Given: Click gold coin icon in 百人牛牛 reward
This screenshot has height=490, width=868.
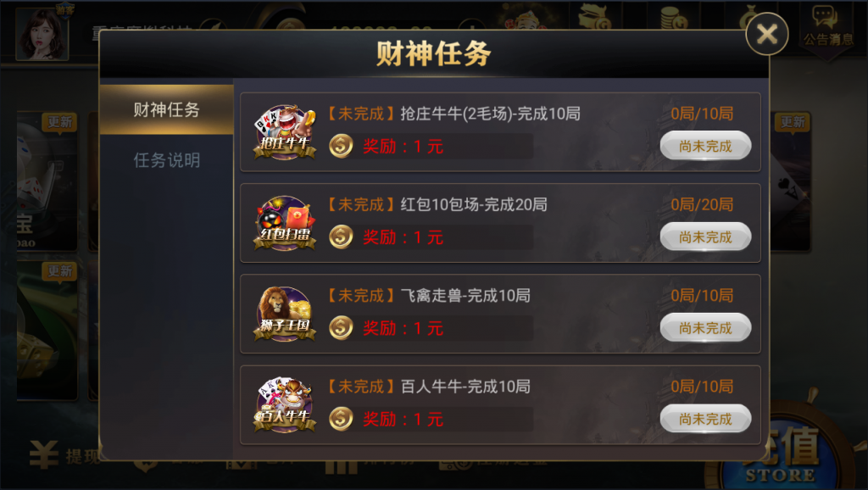Looking at the screenshot, I should click(x=341, y=419).
